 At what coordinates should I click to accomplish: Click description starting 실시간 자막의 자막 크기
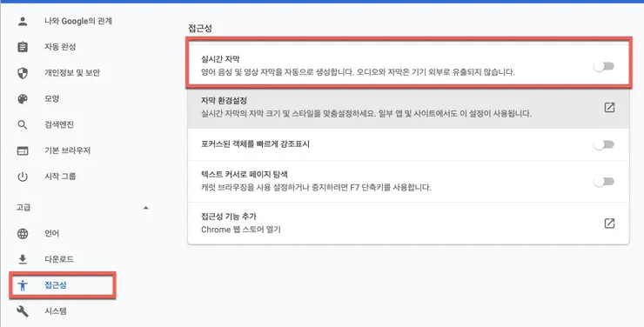(366, 113)
